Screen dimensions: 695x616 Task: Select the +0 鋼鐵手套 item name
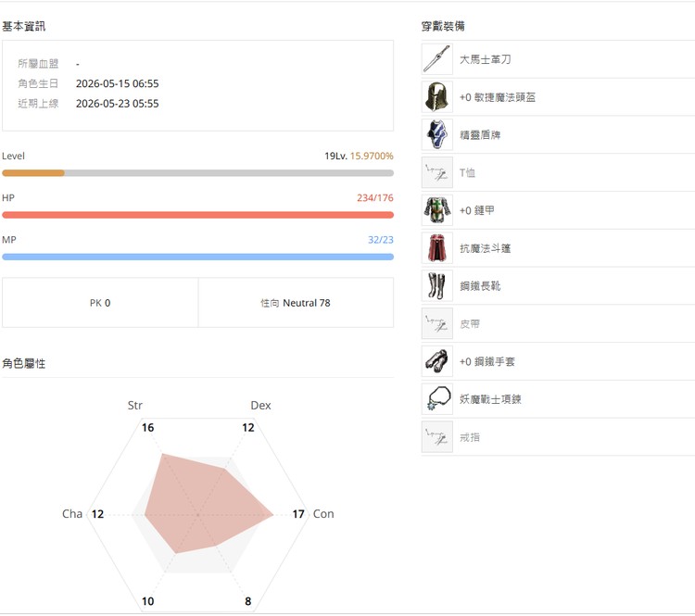[487, 361]
